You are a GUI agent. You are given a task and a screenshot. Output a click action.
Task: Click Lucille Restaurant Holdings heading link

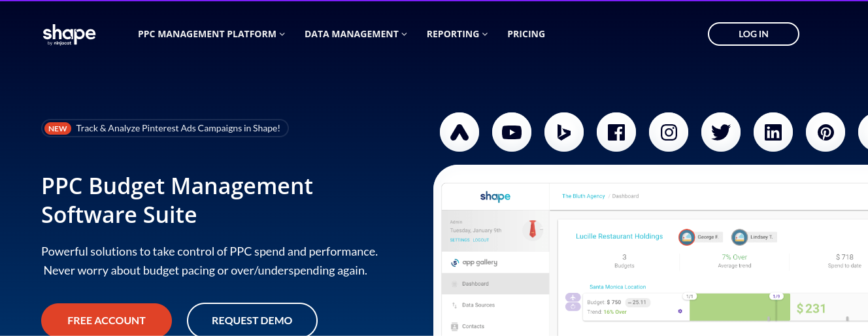(x=619, y=237)
